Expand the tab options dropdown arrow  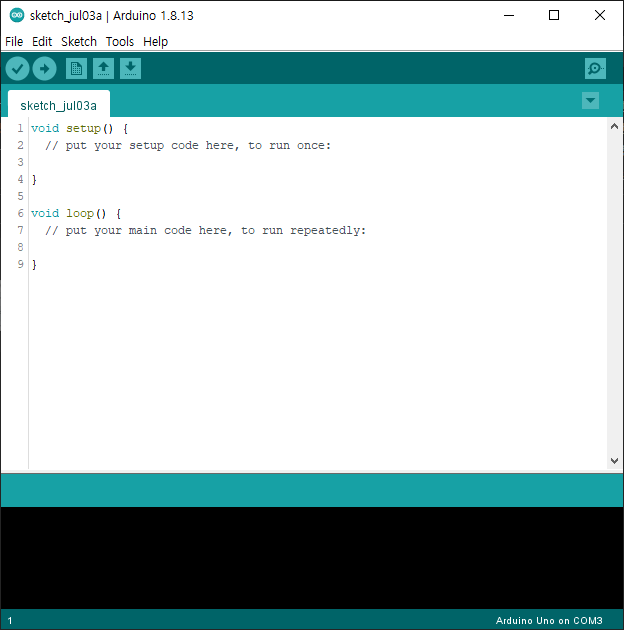click(x=590, y=100)
